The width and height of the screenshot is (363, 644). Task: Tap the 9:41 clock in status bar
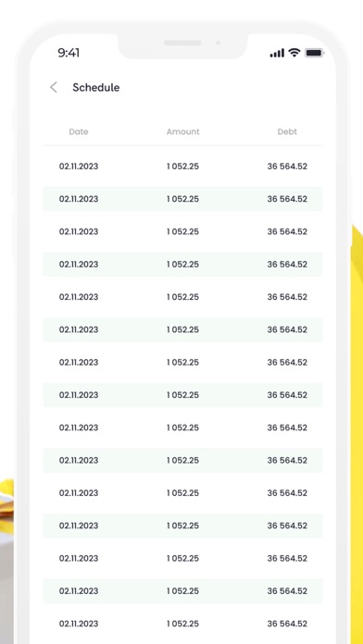69,53
